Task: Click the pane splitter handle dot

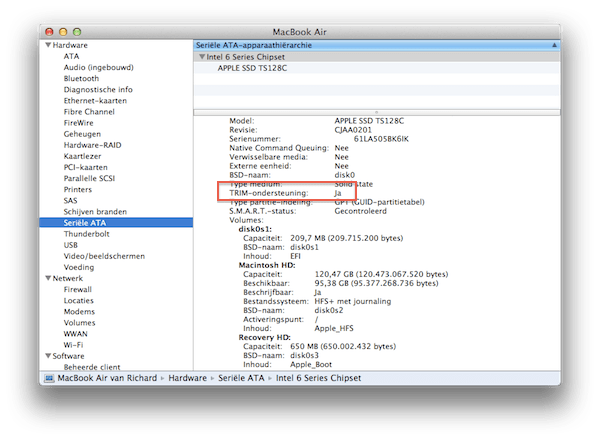Action: click(x=377, y=112)
